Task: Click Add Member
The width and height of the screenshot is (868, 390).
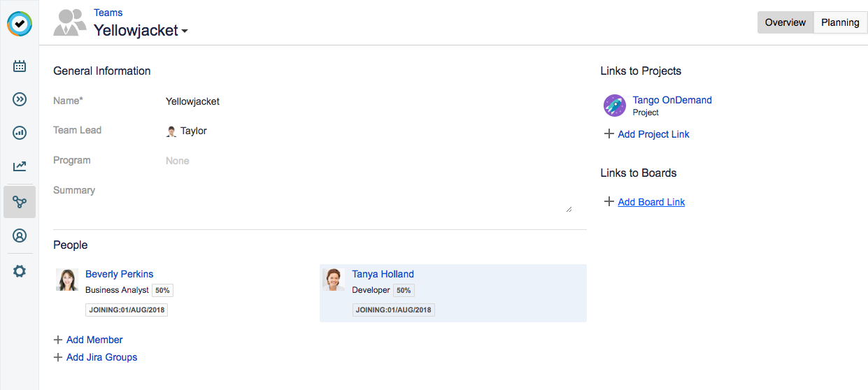Action: click(x=94, y=340)
